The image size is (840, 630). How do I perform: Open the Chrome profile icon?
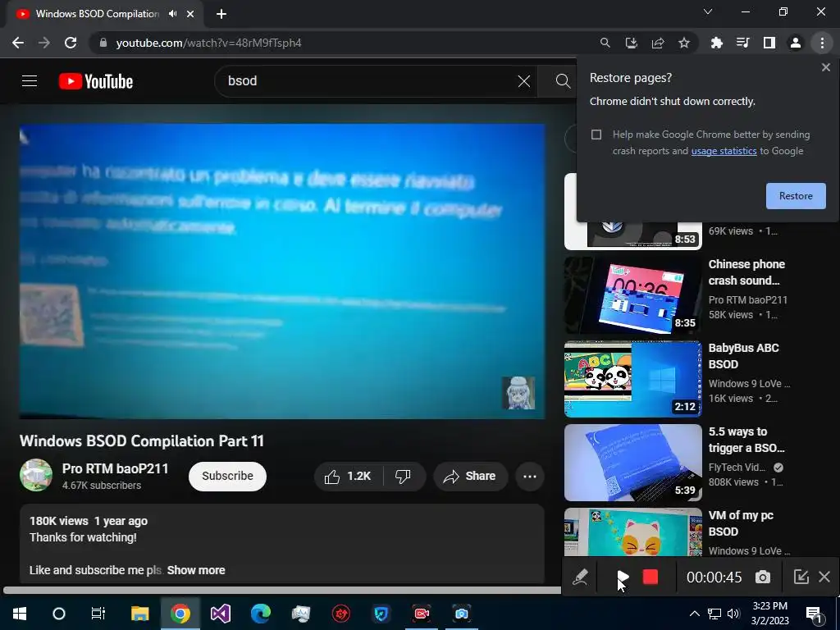pos(796,43)
